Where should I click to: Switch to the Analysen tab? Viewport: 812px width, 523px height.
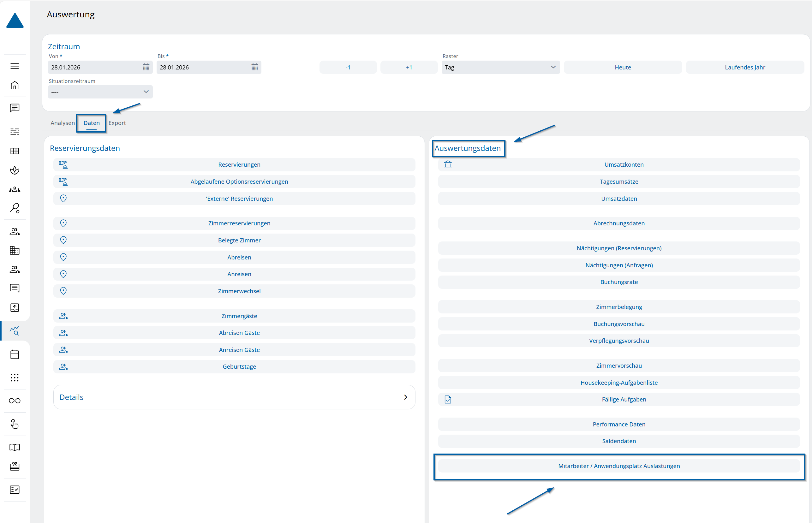pyautogui.click(x=63, y=123)
